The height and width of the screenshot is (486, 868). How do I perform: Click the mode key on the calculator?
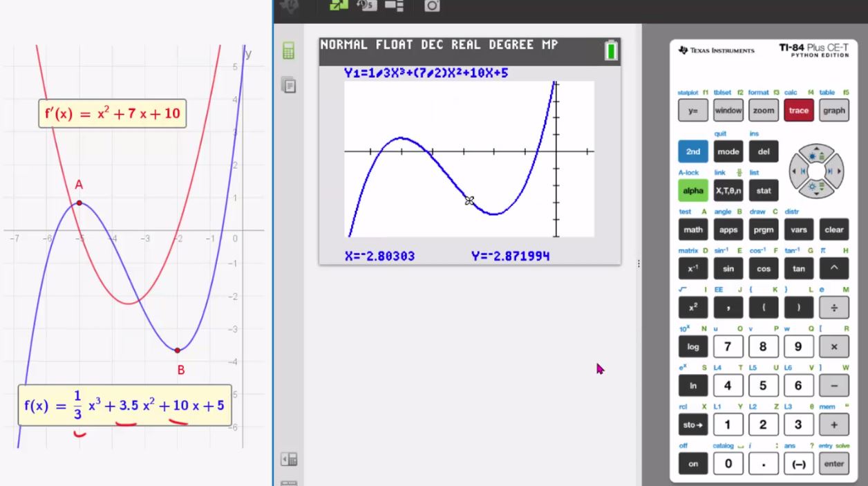pyautogui.click(x=728, y=151)
